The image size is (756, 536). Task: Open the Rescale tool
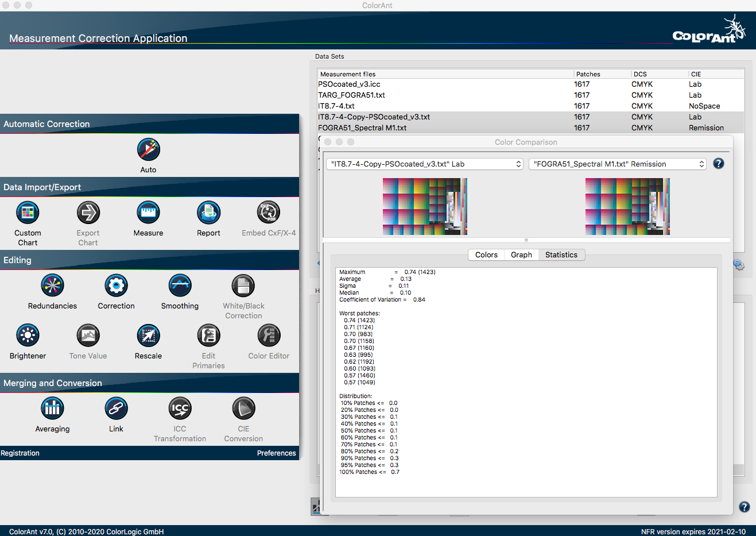click(148, 336)
